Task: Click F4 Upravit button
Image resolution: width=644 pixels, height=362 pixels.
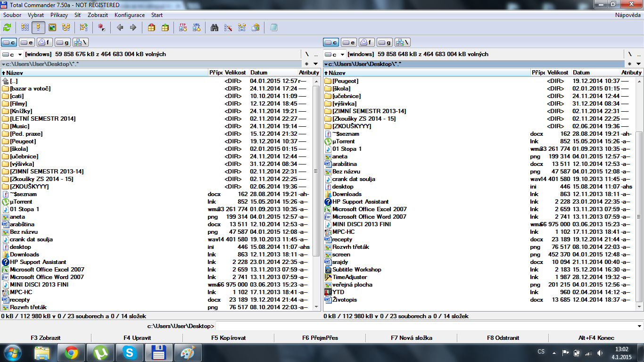Action: point(137,338)
